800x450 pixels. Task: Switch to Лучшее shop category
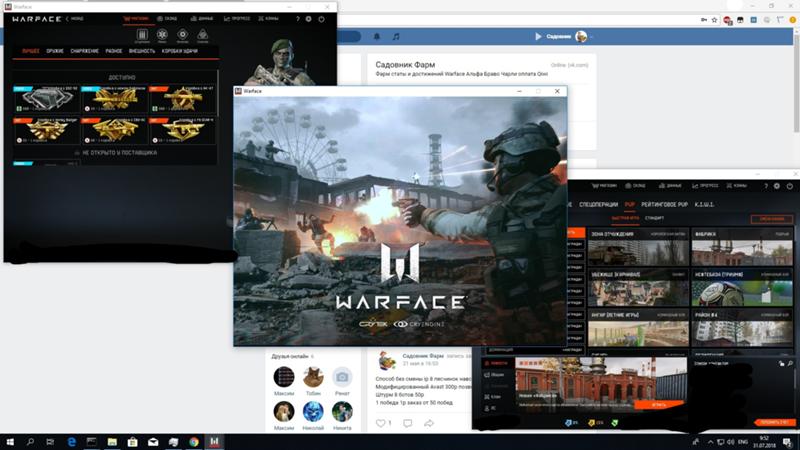(x=31, y=51)
